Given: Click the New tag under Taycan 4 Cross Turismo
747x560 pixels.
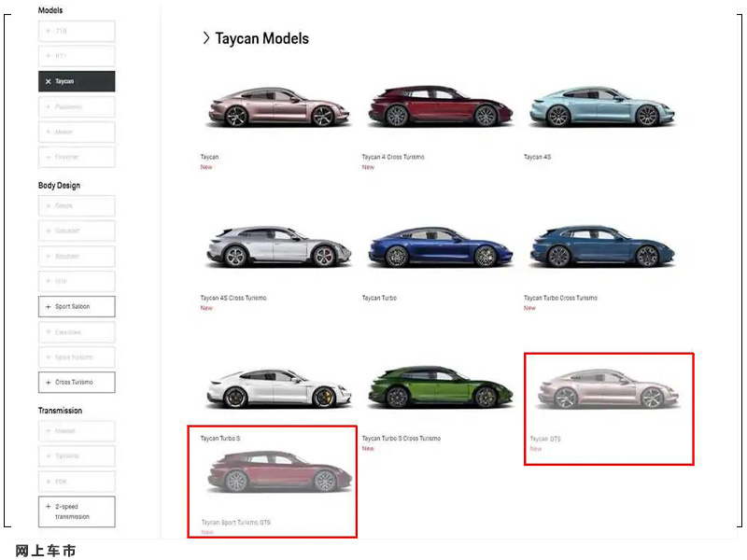Looking at the screenshot, I should click(368, 167).
